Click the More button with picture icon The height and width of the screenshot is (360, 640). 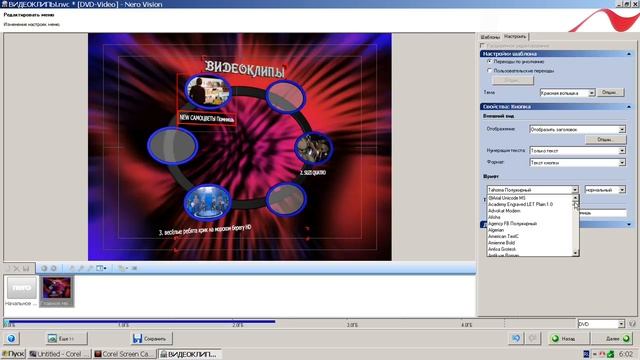[x=66, y=338]
